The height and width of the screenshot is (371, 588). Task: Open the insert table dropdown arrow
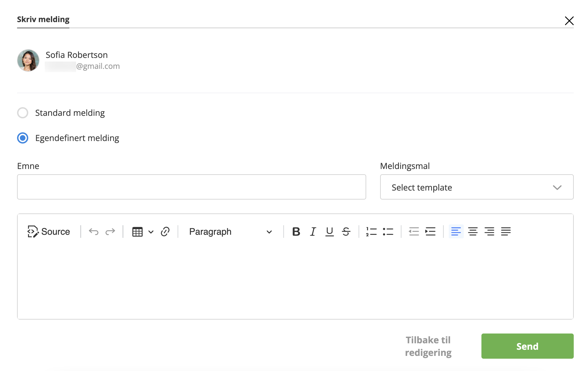151,232
